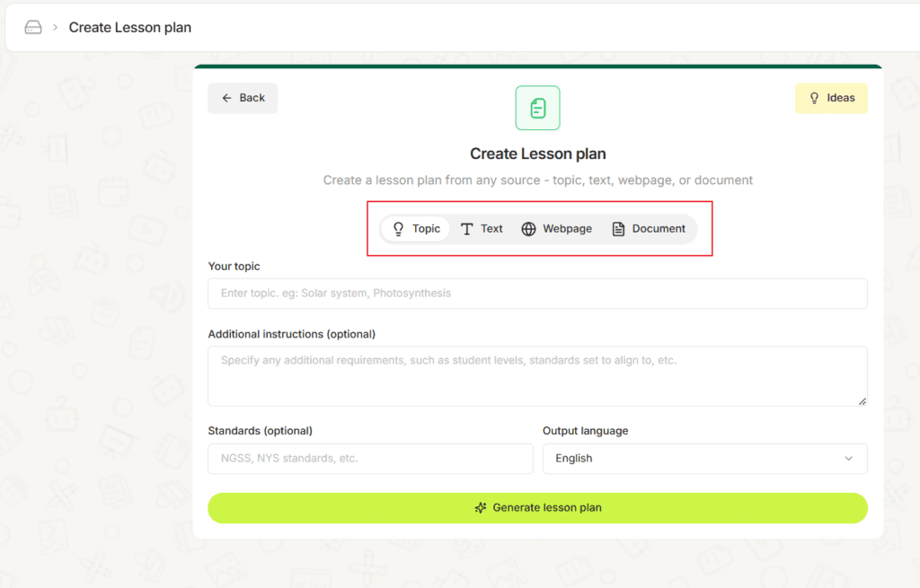
Task: Select the Topic source mode
Action: 414,228
